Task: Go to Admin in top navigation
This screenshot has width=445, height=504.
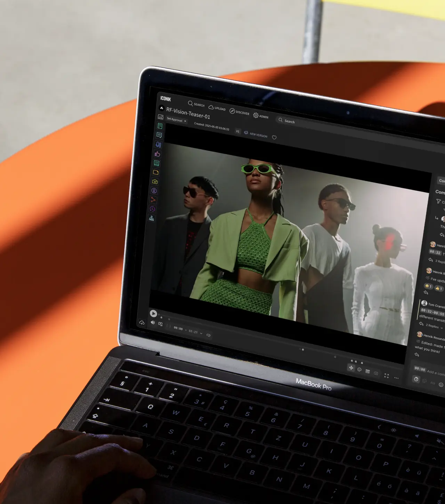Action: click(261, 116)
